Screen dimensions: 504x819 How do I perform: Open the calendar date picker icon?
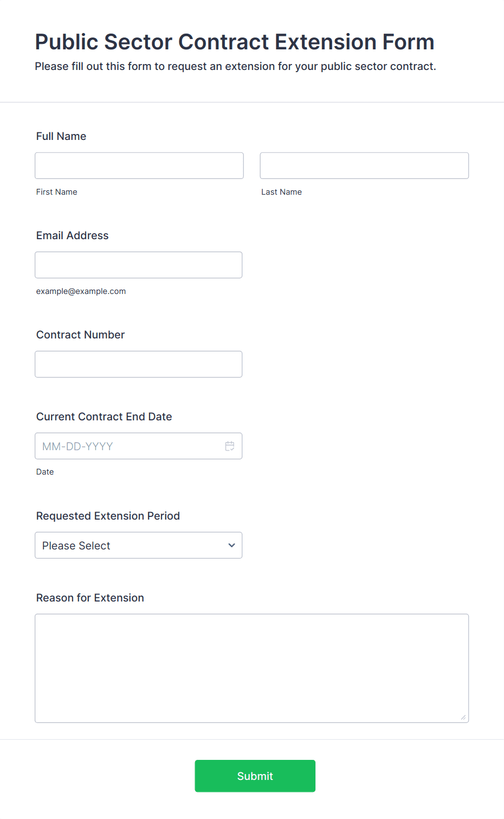[x=230, y=446]
